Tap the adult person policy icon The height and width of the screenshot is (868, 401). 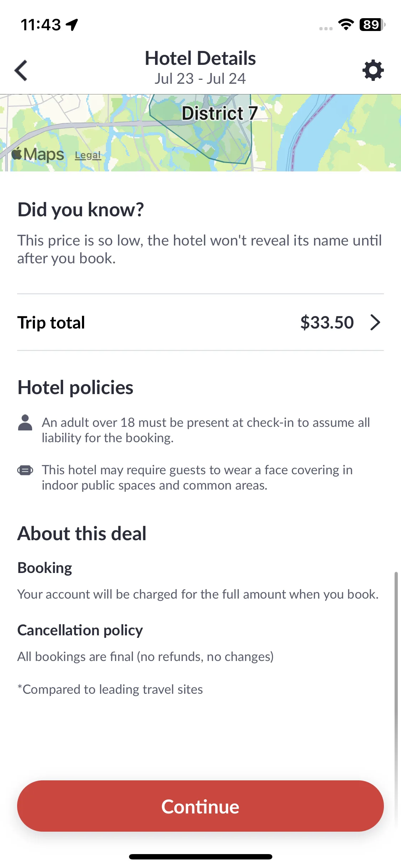(x=25, y=423)
